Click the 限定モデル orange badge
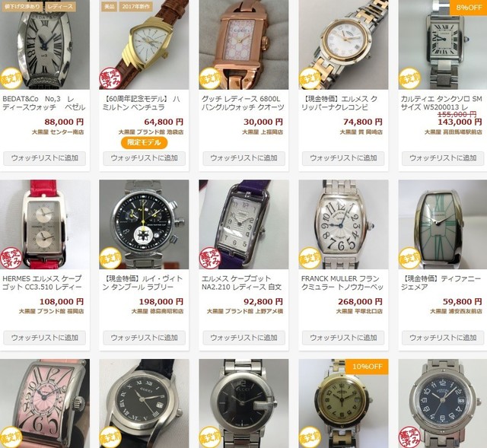This screenshot has height=448, width=487. (144, 142)
